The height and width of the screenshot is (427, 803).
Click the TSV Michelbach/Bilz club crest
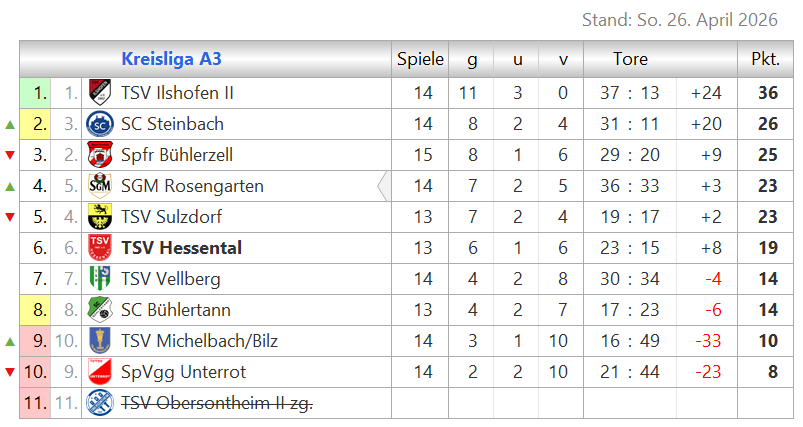pos(99,341)
